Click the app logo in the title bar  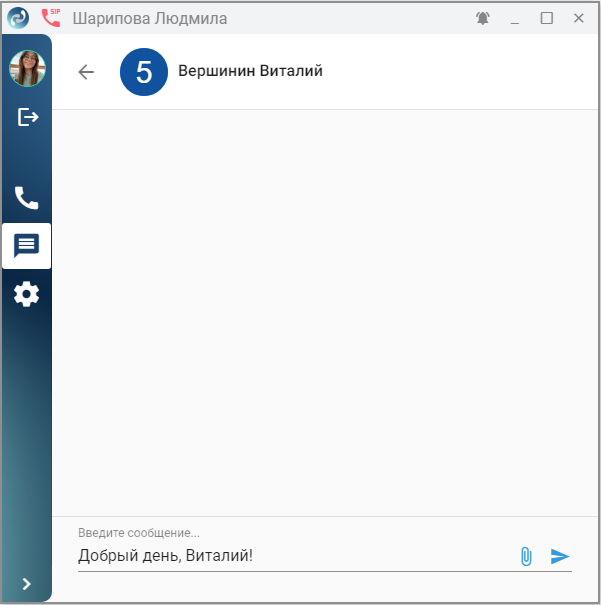[18, 18]
